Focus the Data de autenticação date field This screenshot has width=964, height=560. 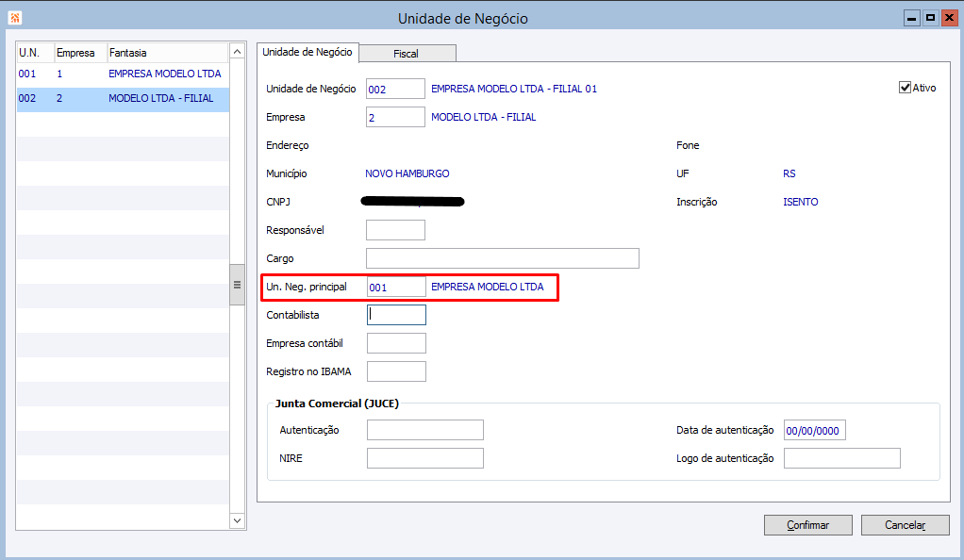pyautogui.click(x=815, y=430)
